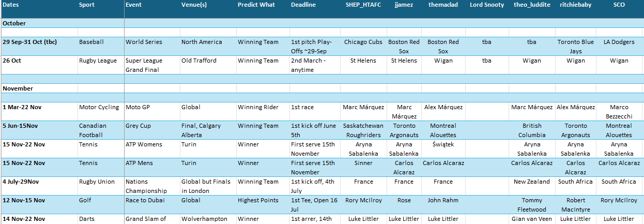Viewport: 644px width, 224px height.
Task: Select the Winning Rider cell
Action: click(x=263, y=111)
